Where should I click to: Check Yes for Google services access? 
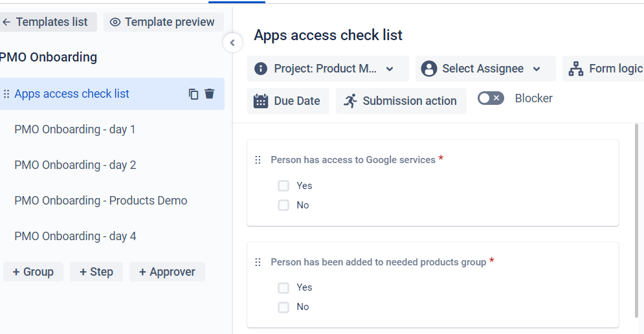(283, 186)
